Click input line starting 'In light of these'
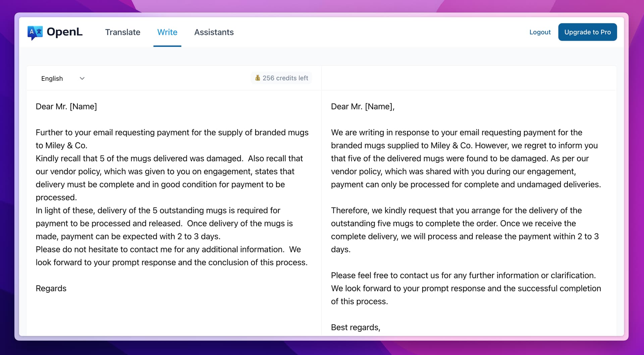Image resolution: width=644 pixels, height=355 pixels. 158,211
